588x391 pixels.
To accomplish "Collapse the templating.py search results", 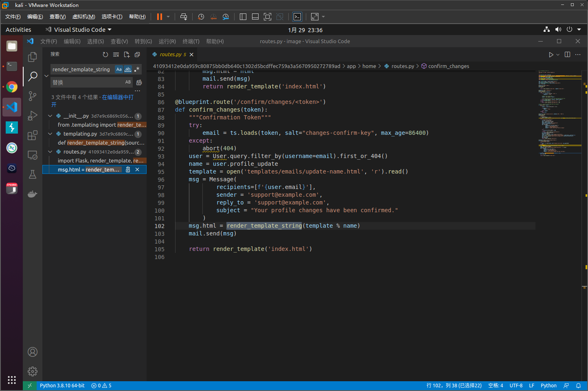I will [50, 134].
